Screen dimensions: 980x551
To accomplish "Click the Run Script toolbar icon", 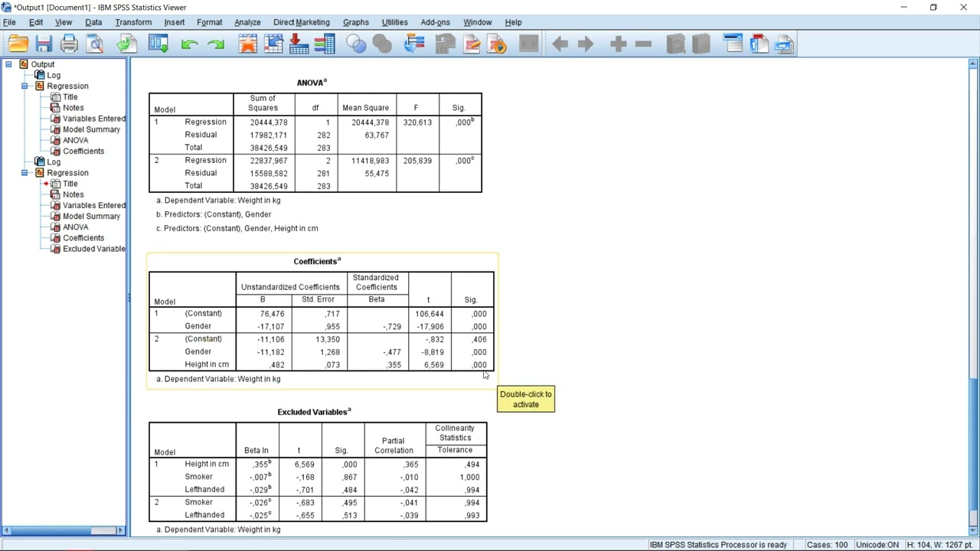I will [x=497, y=44].
